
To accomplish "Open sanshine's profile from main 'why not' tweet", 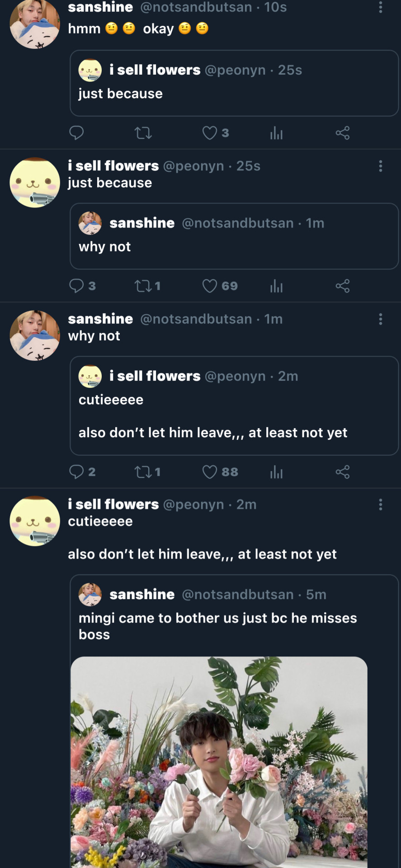I will 35,335.
